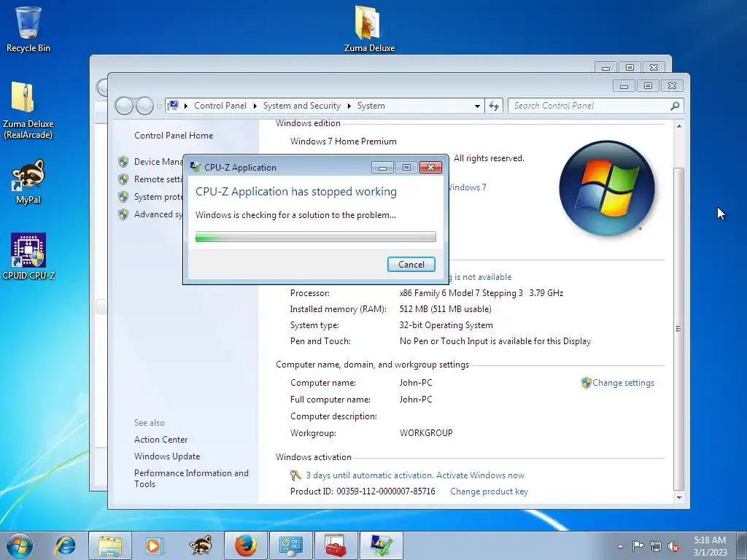Click the Action Center flag tray icon
747x560 pixels.
point(638,545)
